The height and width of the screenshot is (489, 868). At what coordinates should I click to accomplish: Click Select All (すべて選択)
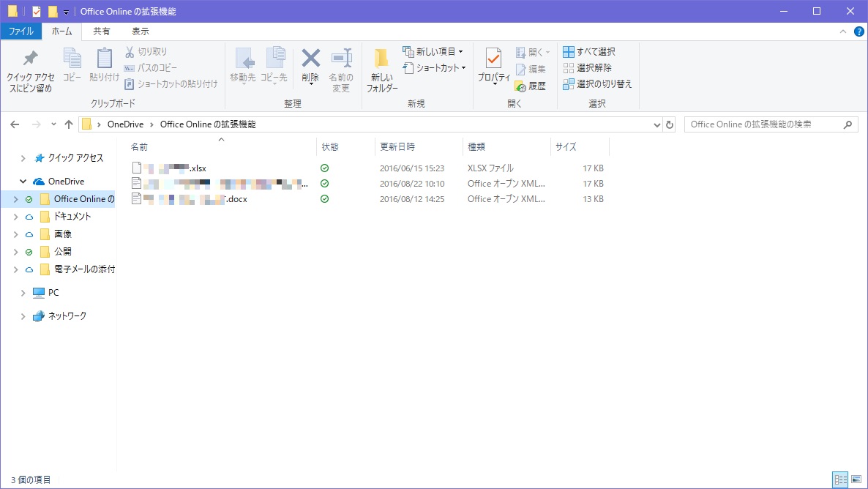pos(589,51)
